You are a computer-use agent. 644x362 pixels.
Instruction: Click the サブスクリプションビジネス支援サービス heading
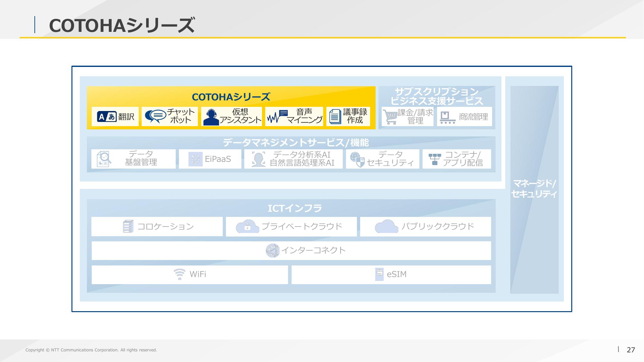point(437,96)
